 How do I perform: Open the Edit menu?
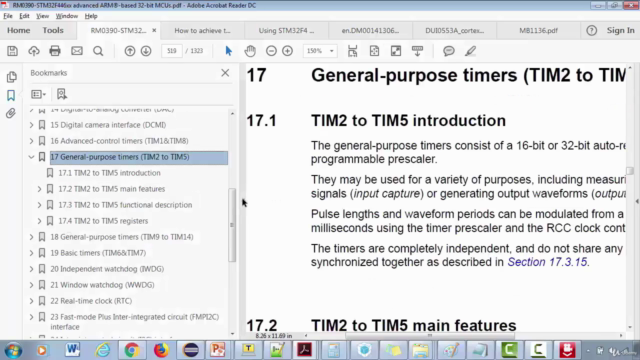[x=24, y=16]
